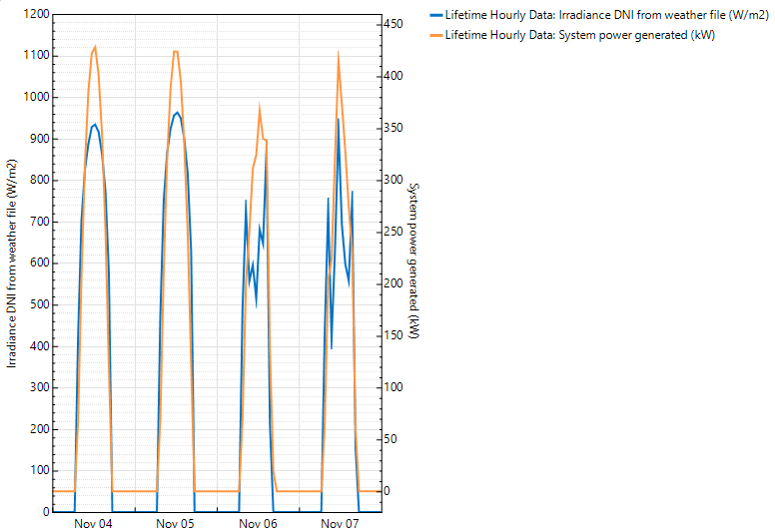Pick the tallest blue spike on Nov 07

[338, 119]
